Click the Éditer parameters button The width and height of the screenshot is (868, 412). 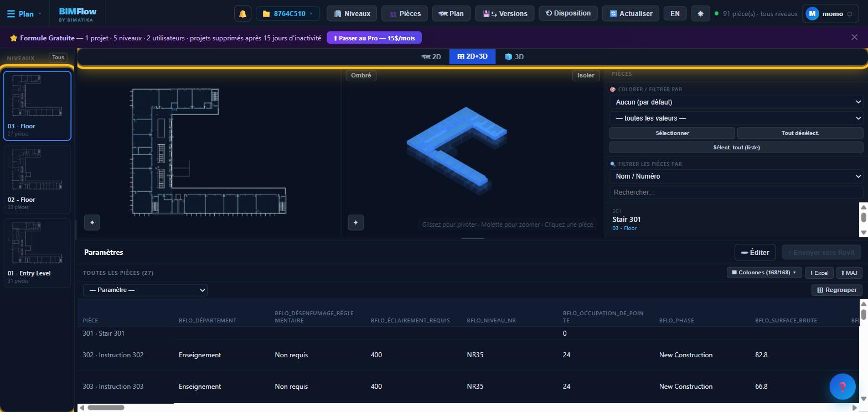point(755,252)
